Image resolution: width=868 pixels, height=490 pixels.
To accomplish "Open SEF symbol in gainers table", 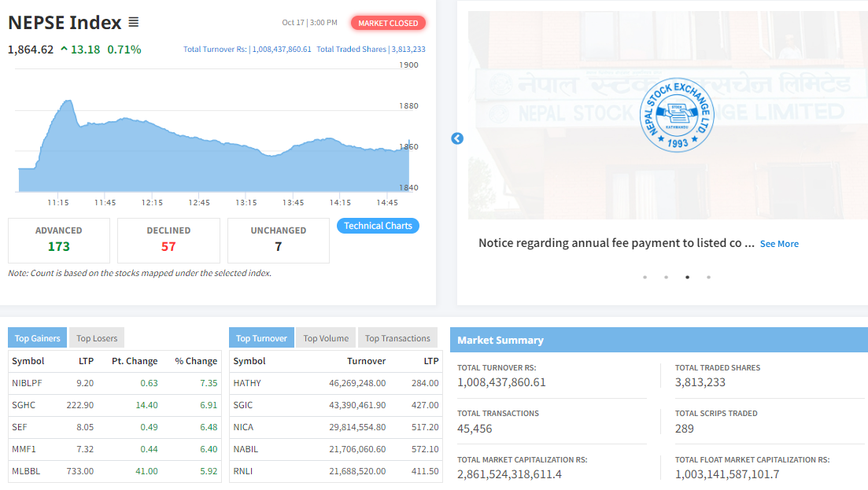I will point(20,427).
